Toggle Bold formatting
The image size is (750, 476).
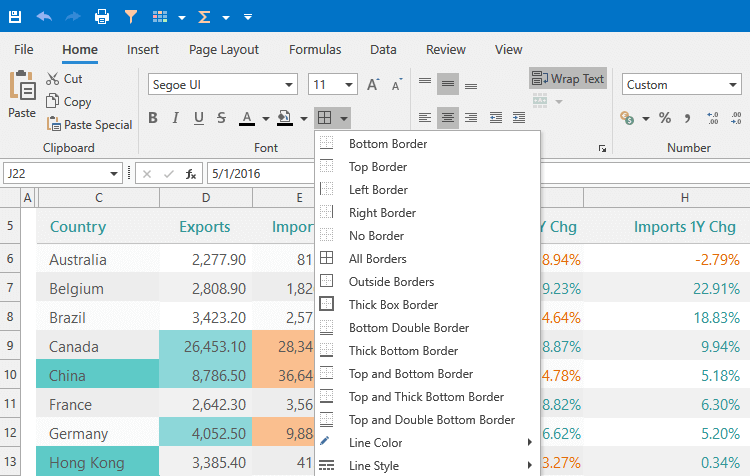tap(153, 119)
